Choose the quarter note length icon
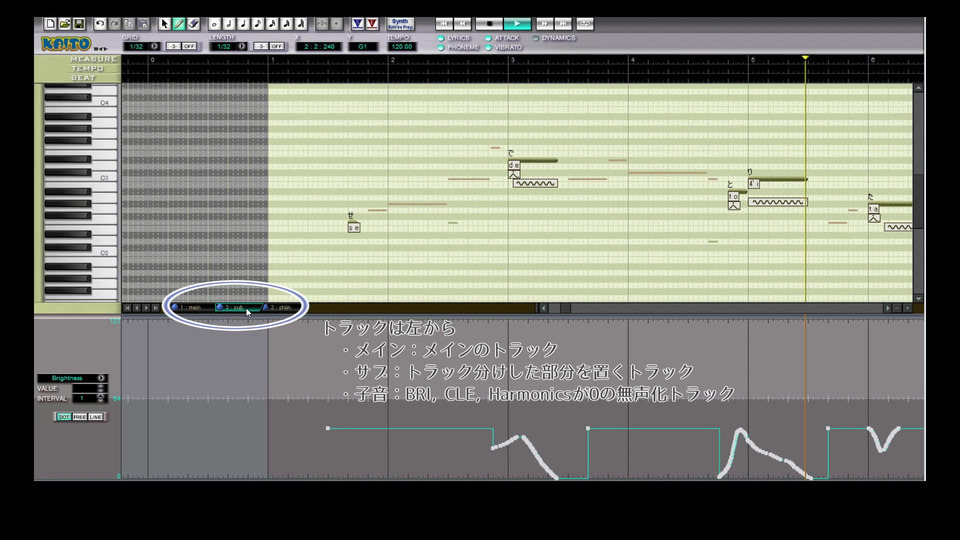 pyautogui.click(x=243, y=24)
